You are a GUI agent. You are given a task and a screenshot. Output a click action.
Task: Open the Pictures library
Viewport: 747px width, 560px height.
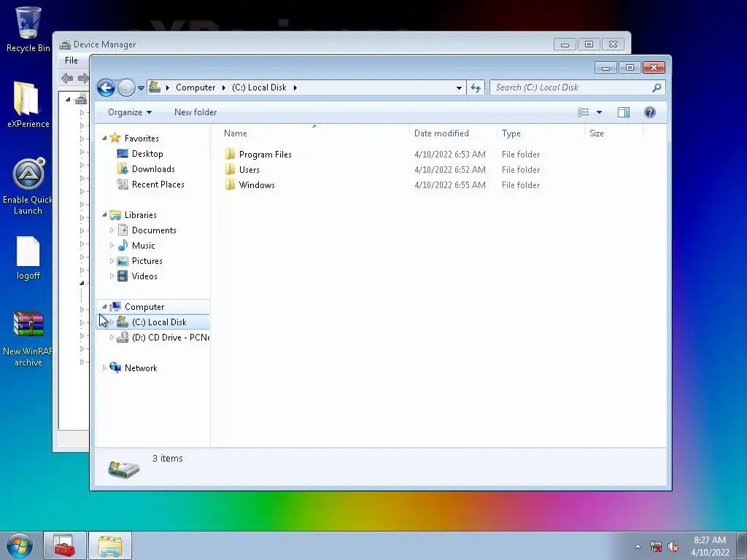(147, 261)
